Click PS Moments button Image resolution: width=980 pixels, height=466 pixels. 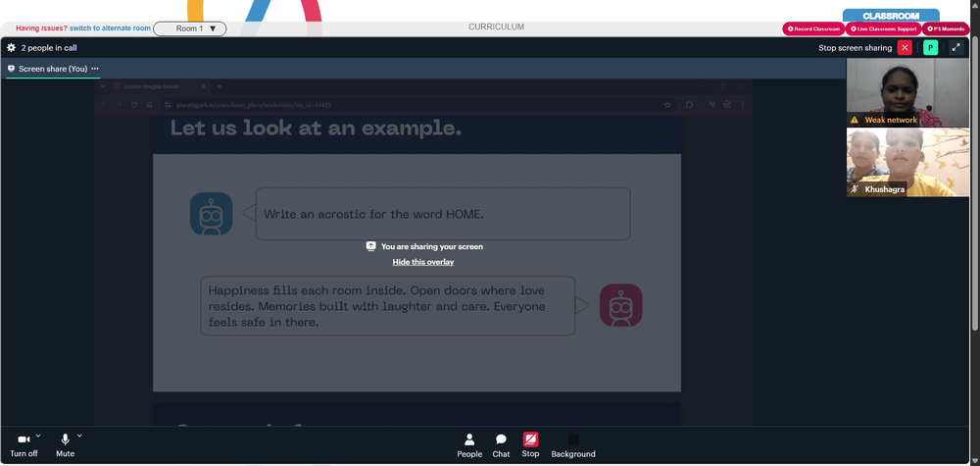tap(946, 28)
